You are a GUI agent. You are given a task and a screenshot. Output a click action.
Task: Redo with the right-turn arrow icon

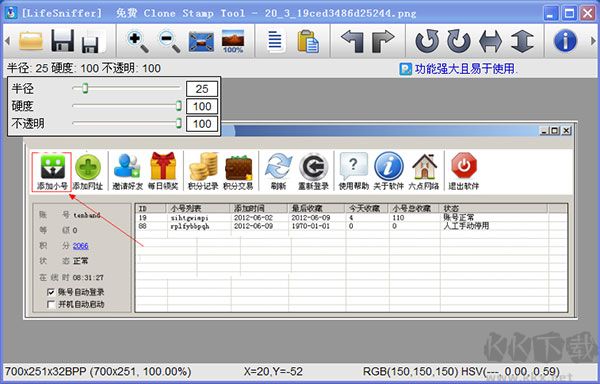383,41
